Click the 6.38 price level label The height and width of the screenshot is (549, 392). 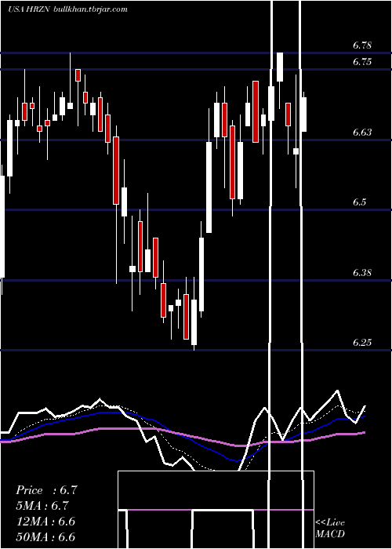coord(362,272)
